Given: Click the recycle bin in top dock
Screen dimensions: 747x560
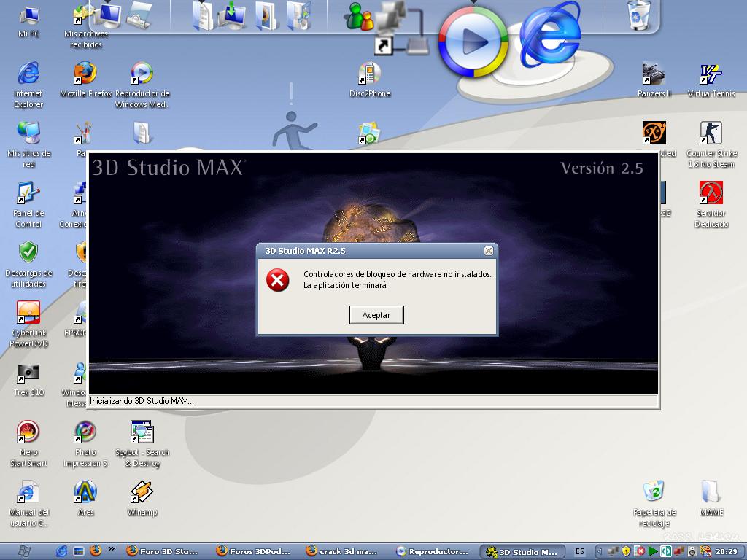Looking at the screenshot, I should tap(639, 15).
